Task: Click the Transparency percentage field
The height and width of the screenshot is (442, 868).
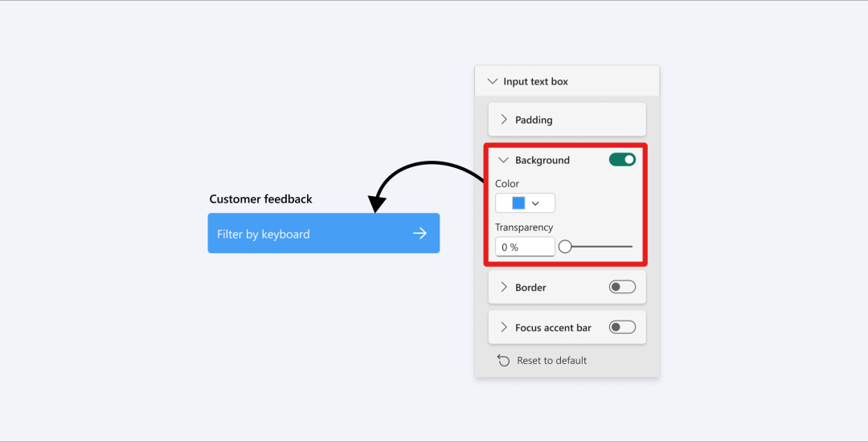Action: point(525,247)
